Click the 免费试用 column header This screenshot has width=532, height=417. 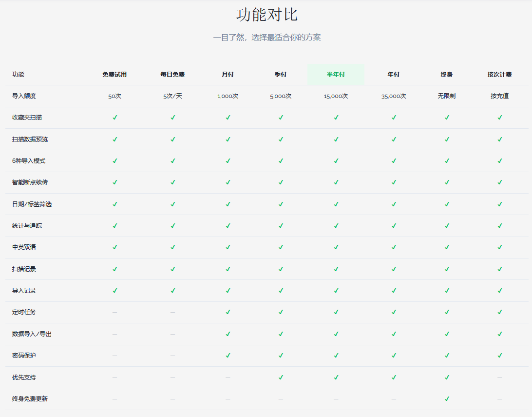point(114,74)
